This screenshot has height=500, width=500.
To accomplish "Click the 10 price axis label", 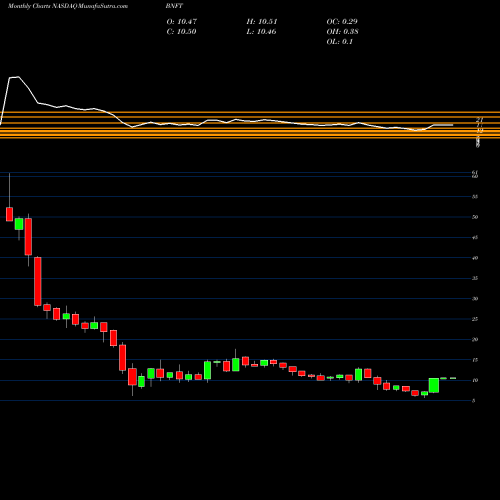I will tap(475, 380).
